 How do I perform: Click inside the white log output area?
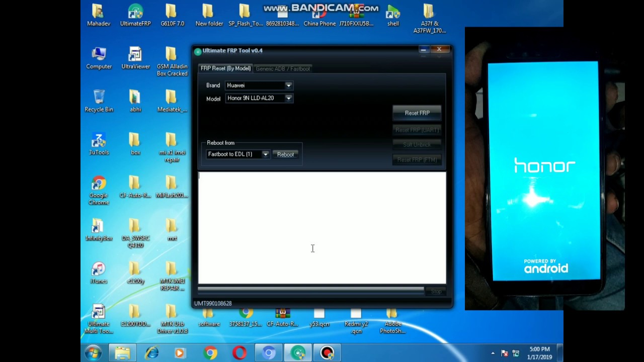322,228
